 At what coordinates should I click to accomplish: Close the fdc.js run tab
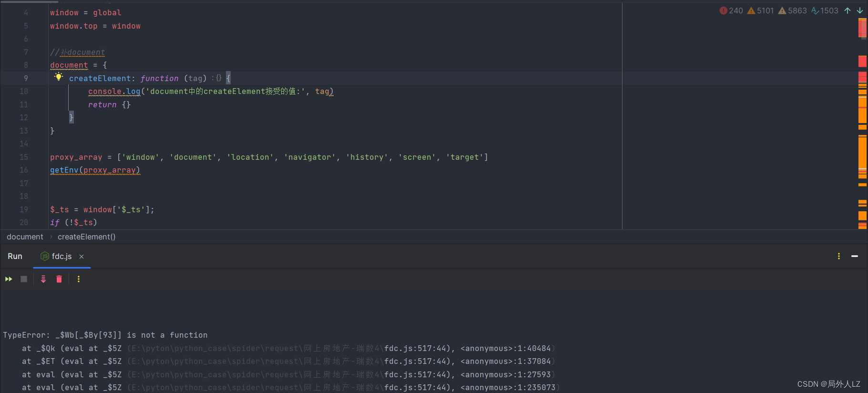click(x=82, y=257)
